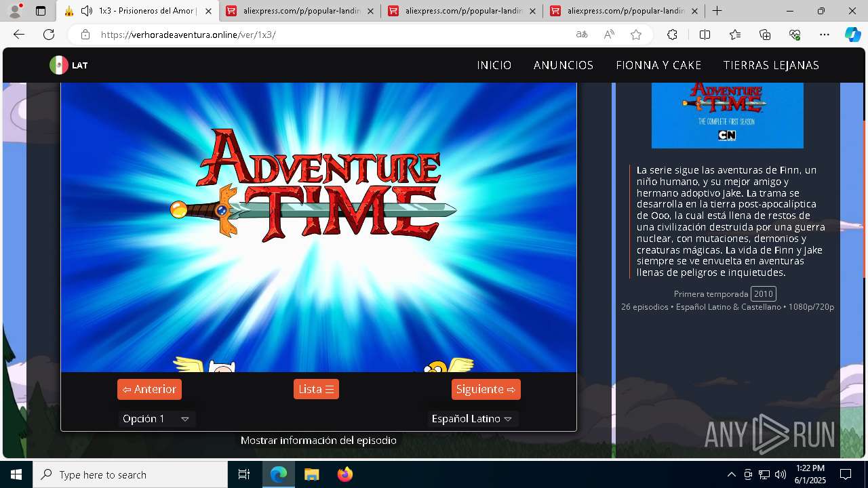Go to the Siguiente episode
868x488 pixels.
486,389
